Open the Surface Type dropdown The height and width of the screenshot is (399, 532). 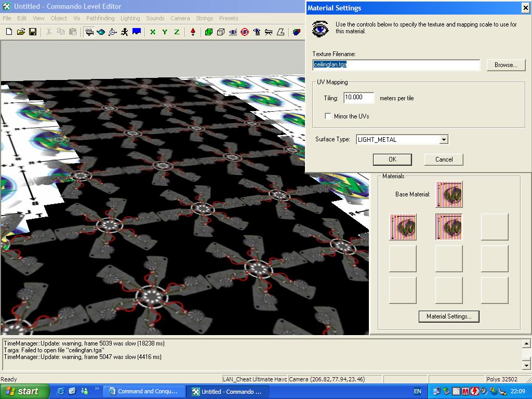pyautogui.click(x=443, y=139)
